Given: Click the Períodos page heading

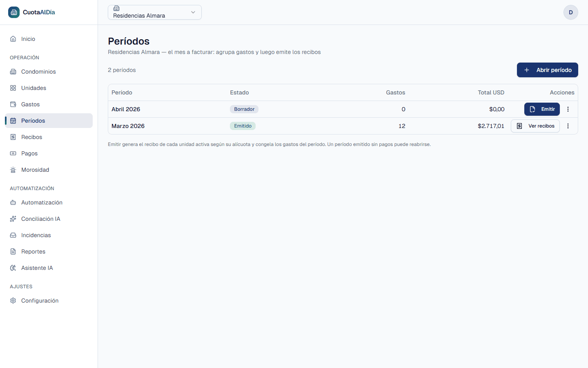Looking at the screenshot, I should point(129,41).
